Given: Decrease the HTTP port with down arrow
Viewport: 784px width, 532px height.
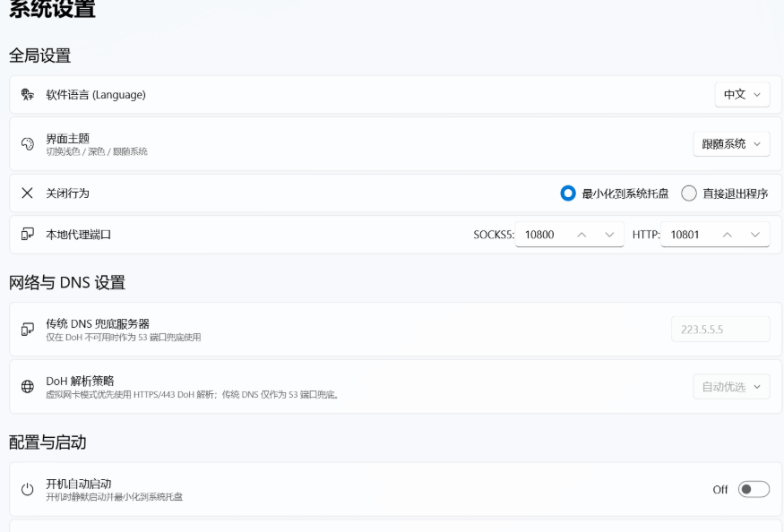Looking at the screenshot, I should 755,235.
